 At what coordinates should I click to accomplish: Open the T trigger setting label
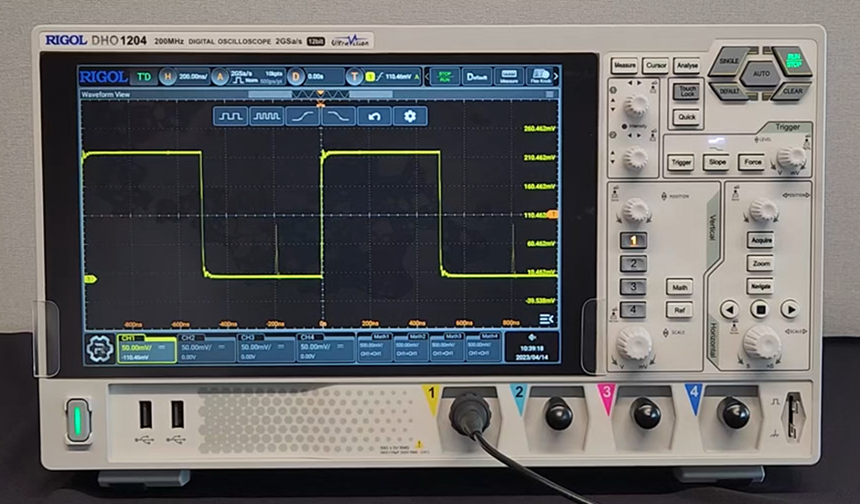tap(354, 77)
